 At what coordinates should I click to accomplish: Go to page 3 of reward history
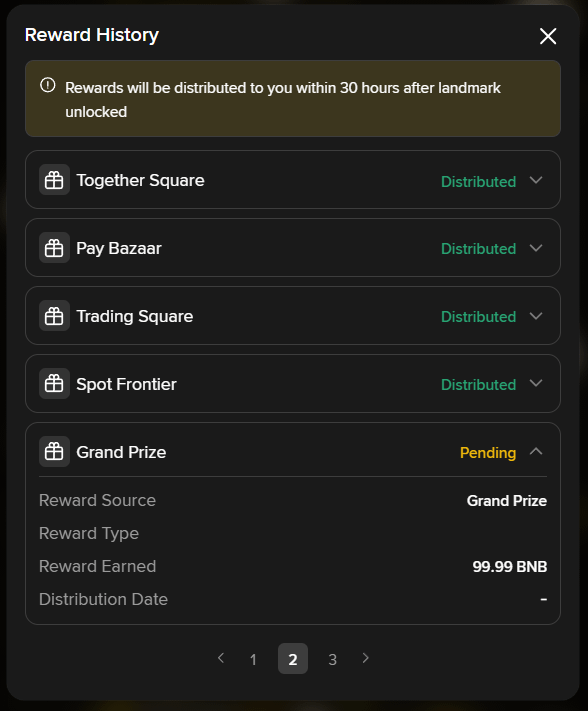click(x=332, y=659)
